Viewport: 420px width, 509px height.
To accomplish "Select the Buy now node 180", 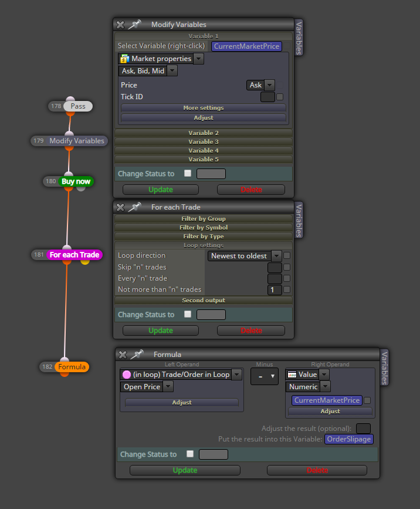I will click(x=76, y=181).
